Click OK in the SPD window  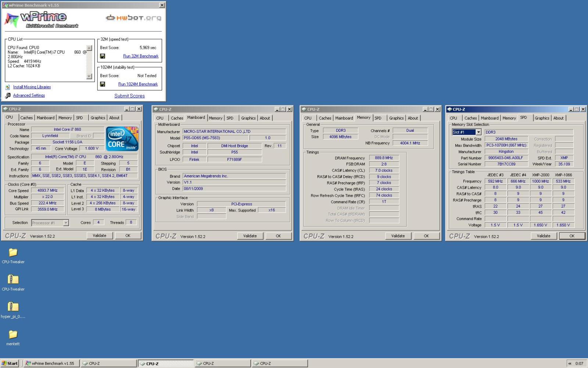click(572, 236)
